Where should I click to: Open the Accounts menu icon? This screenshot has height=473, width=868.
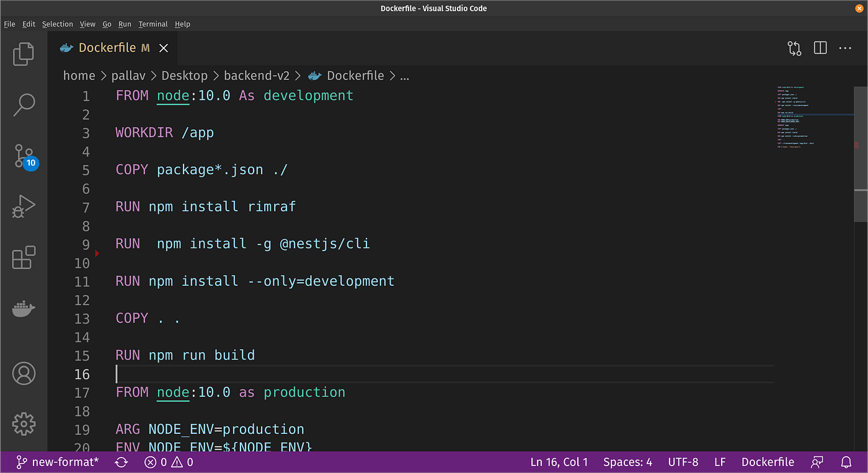pyautogui.click(x=24, y=373)
